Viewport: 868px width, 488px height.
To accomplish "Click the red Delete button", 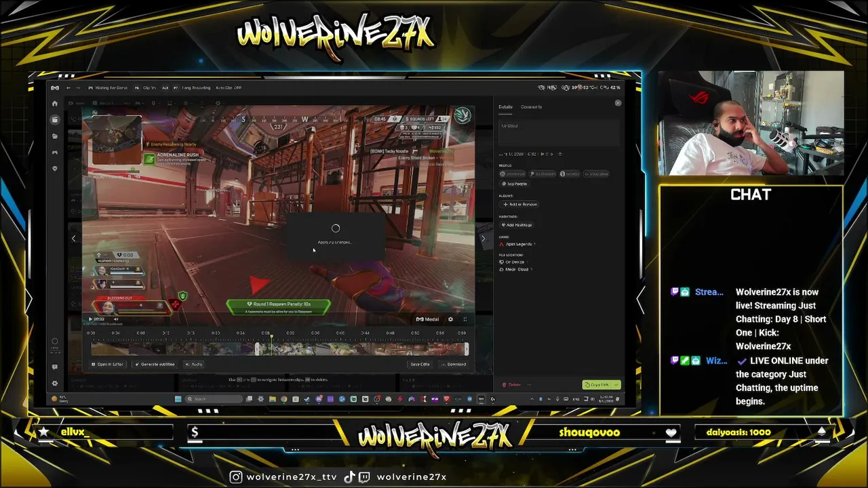I will pyautogui.click(x=512, y=384).
